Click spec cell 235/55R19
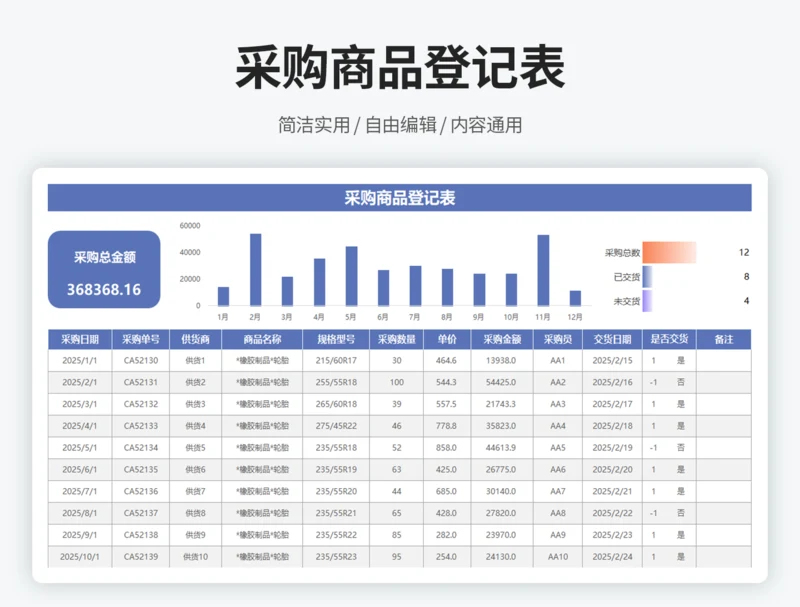 point(336,469)
